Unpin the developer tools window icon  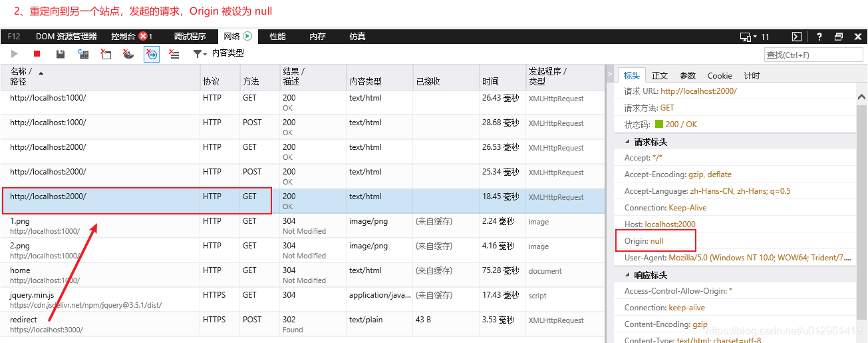coord(839,37)
